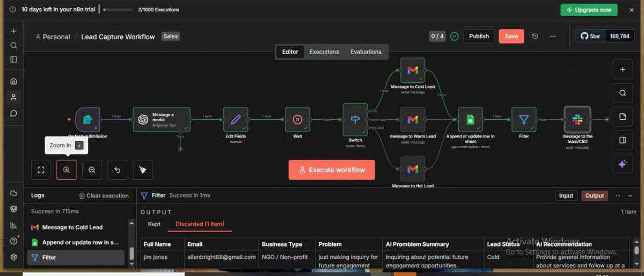Open the workflow more options ellipsis
Screen dimensions: 644x276
coord(553,37)
